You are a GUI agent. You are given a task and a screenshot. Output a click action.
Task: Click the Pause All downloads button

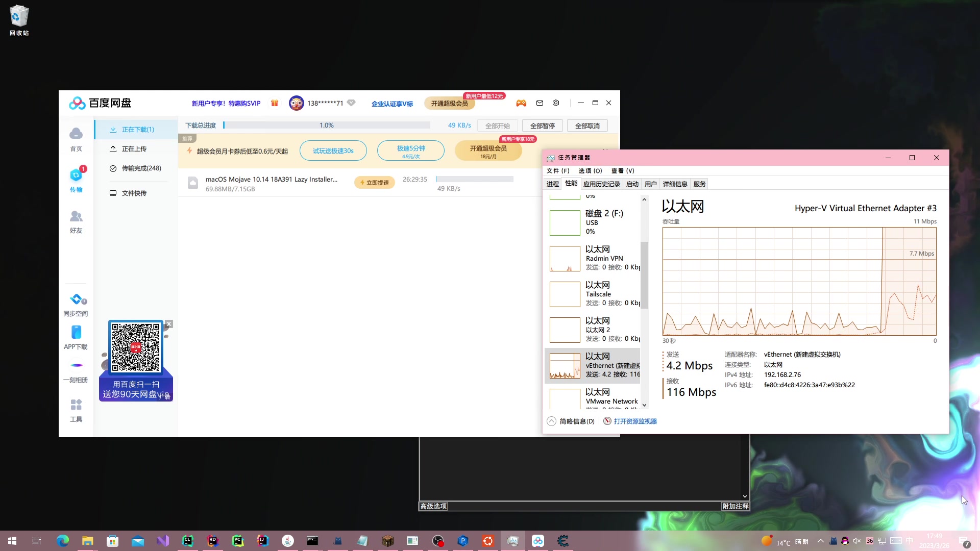542,126
